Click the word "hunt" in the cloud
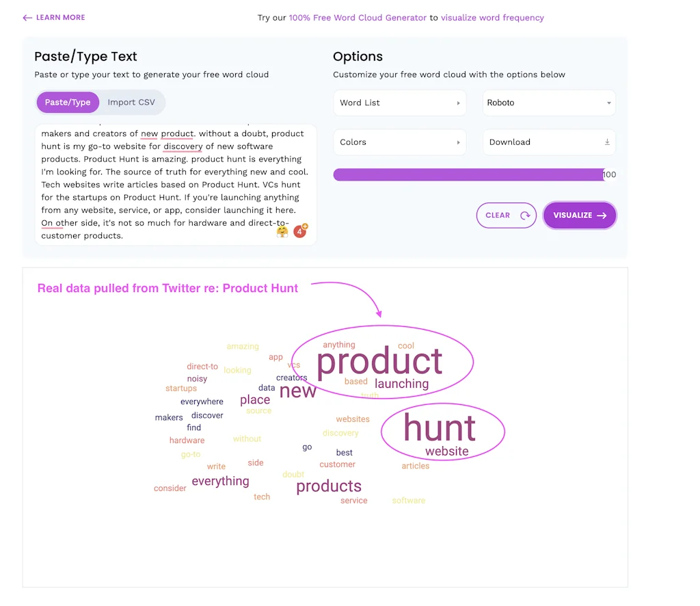The image size is (700, 606). point(439,428)
